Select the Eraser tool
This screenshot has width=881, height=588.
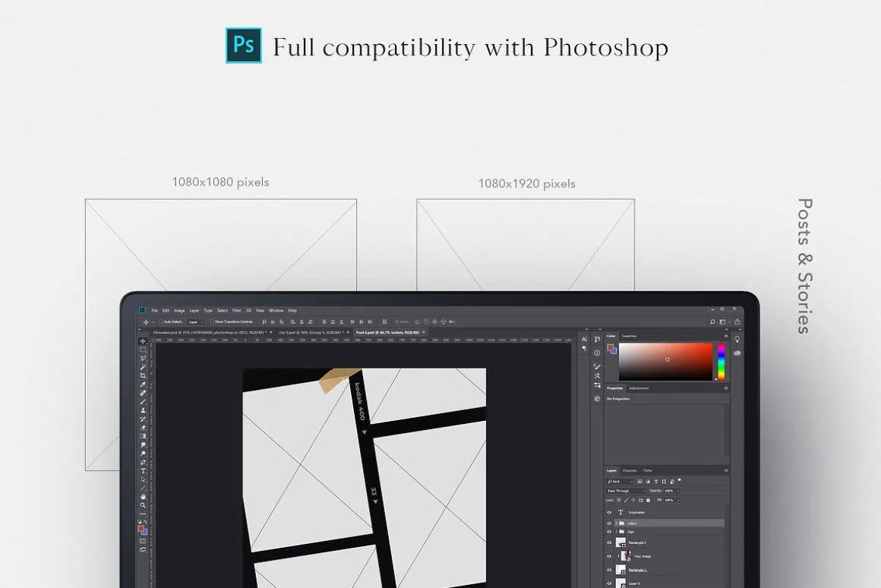pos(143,428)
